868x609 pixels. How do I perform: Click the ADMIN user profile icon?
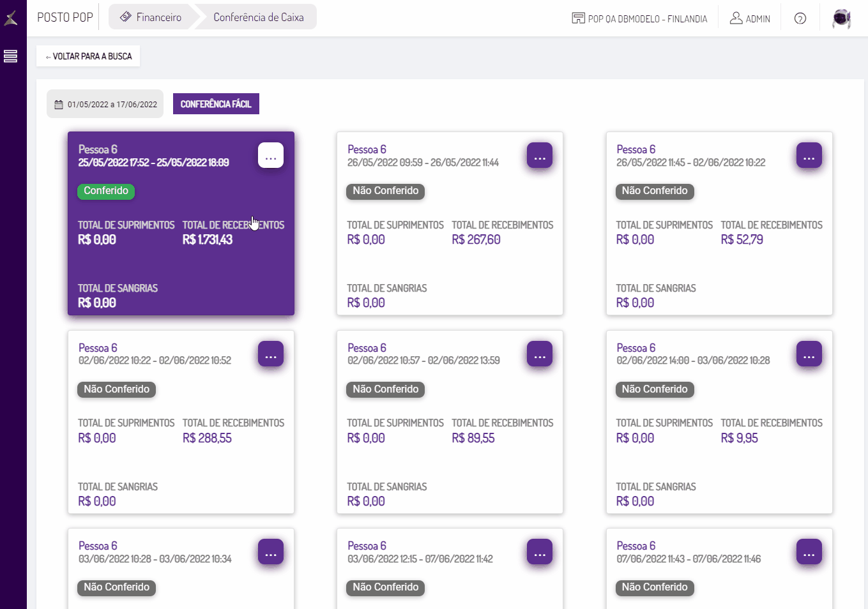pos(736,19)
